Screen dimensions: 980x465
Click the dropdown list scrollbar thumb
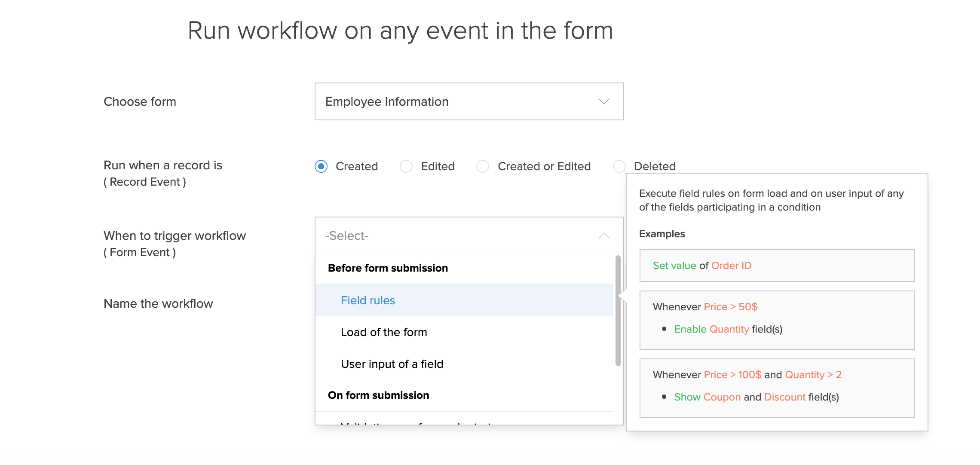point(618,310)
